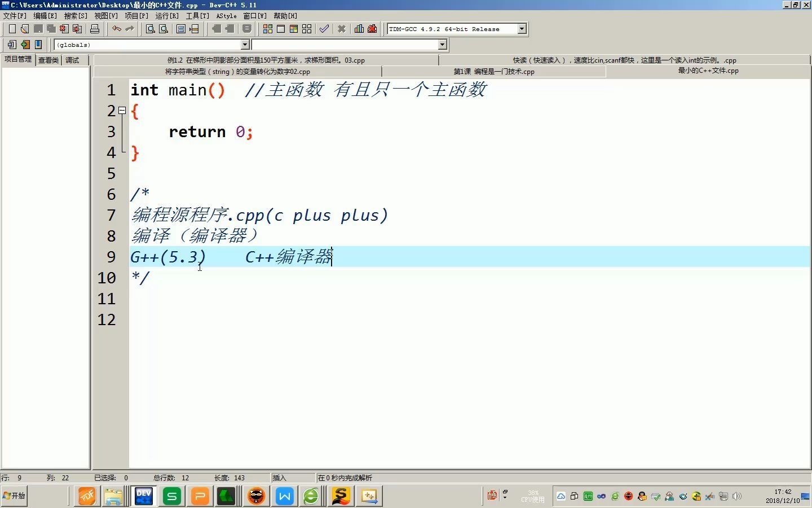Open the 搜索[S] menu

pyautogui.click(x=76, y=16)
